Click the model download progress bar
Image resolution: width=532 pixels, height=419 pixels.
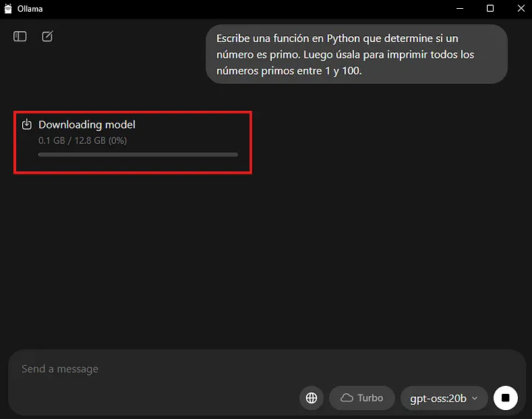[x=138, y=154]
